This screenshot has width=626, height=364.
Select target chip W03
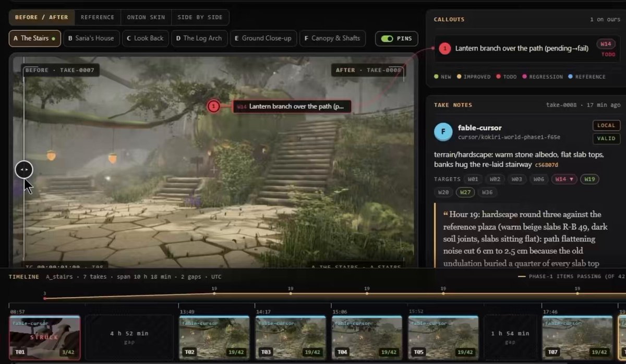[x=516, y=179]
